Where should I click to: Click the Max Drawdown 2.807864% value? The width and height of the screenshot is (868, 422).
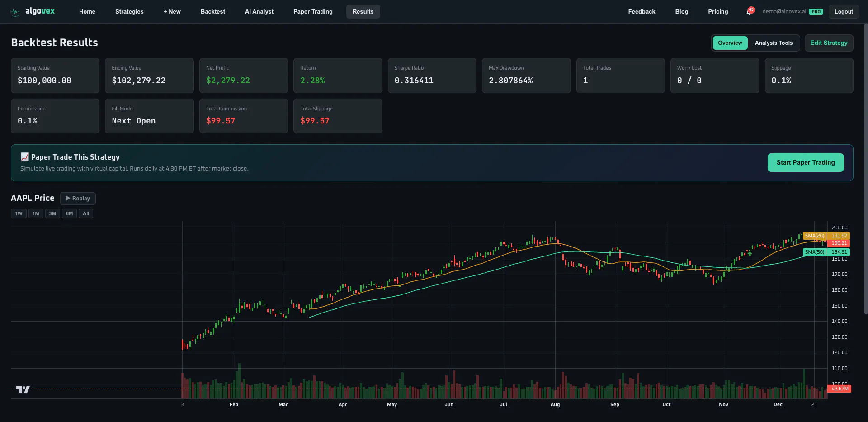(510, 81)
